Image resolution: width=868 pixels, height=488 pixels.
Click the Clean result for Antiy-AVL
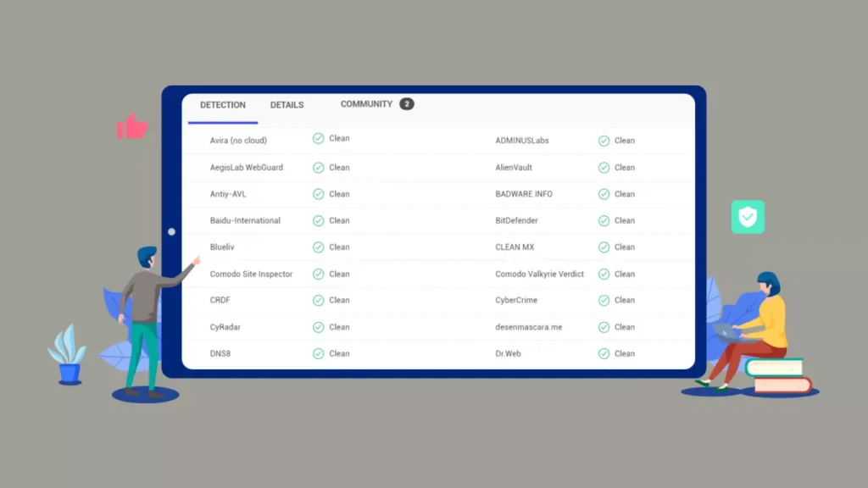pyautogui.click(x=339, y=194)
